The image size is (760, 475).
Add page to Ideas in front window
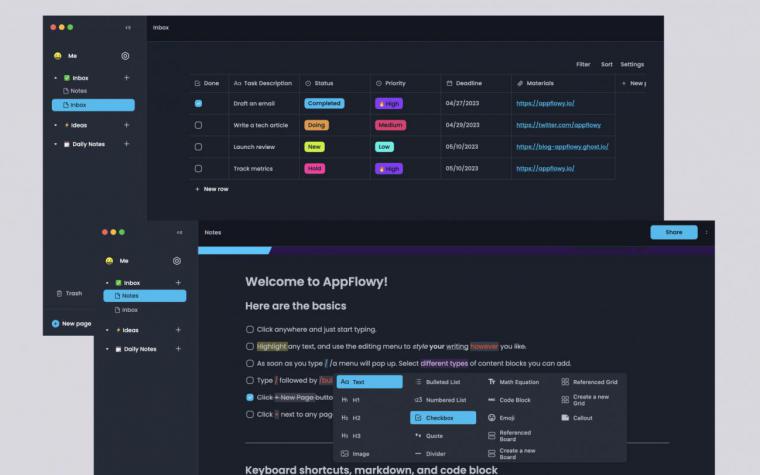tap(178, 330)
